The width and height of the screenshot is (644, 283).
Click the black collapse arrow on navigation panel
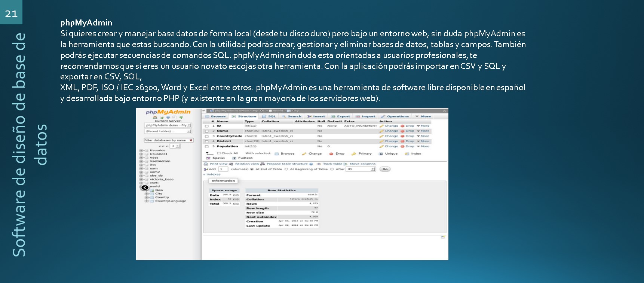coord(145,188)
